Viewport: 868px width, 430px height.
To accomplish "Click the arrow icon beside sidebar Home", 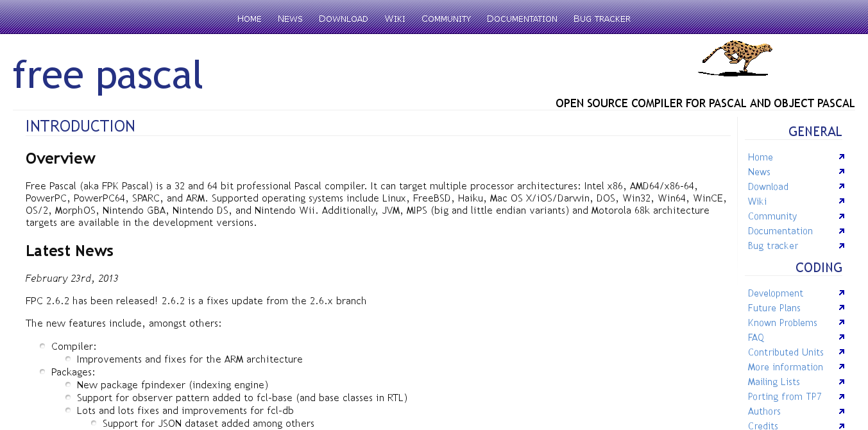I will 842,157.
